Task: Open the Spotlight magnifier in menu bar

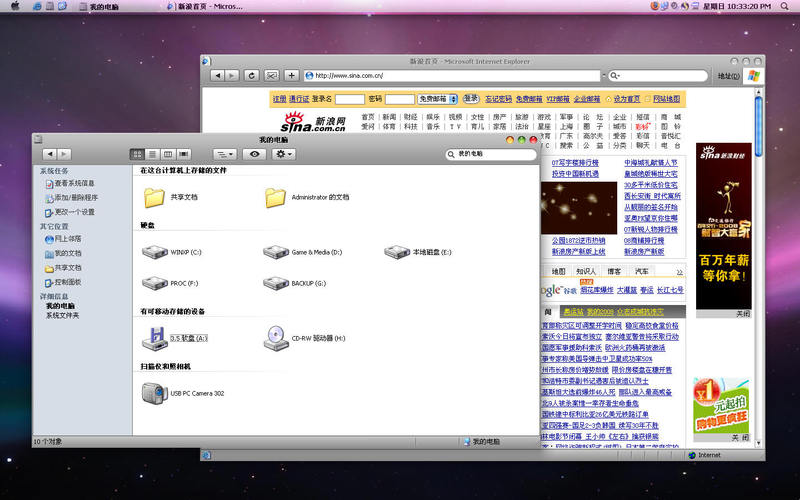Action: tap(785, 6)
